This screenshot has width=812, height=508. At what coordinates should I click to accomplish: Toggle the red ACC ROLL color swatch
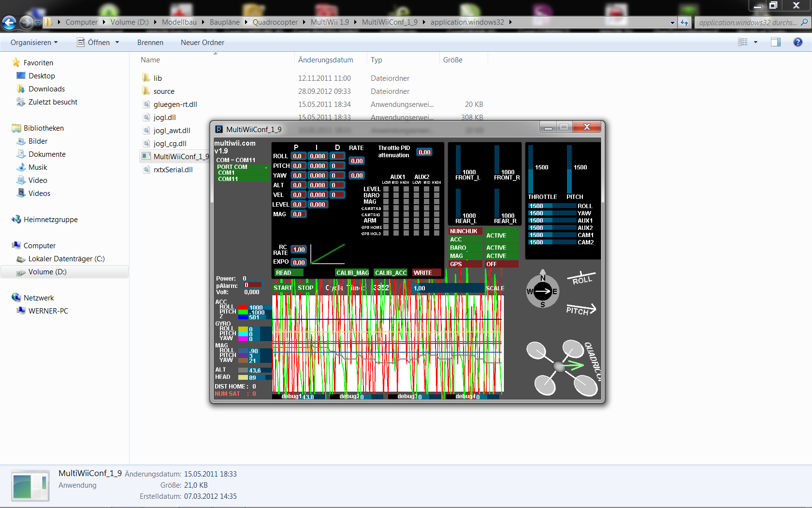click(x=243, y=307)
